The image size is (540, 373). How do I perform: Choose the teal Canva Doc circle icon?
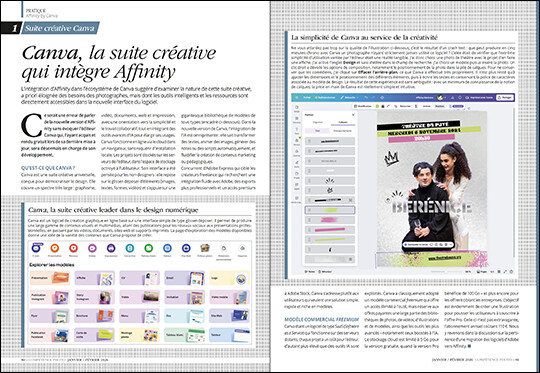[x=130, y=248]
